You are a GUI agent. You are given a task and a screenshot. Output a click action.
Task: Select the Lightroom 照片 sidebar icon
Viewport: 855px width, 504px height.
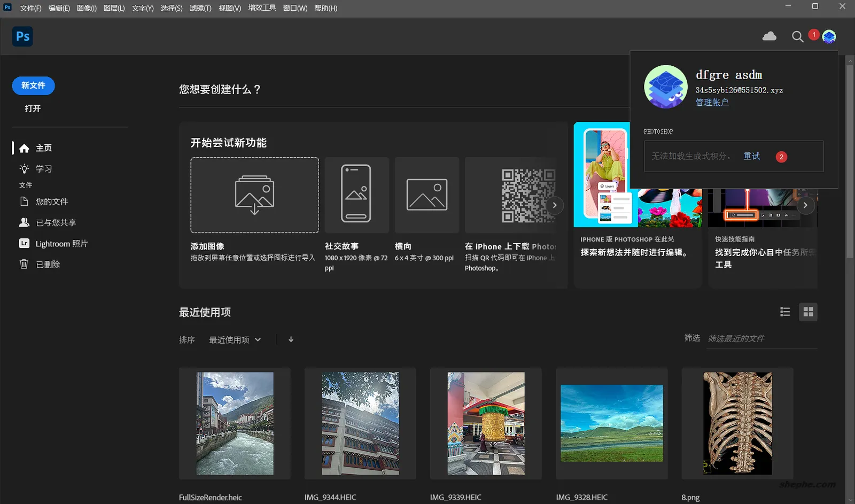click(24, 243)
